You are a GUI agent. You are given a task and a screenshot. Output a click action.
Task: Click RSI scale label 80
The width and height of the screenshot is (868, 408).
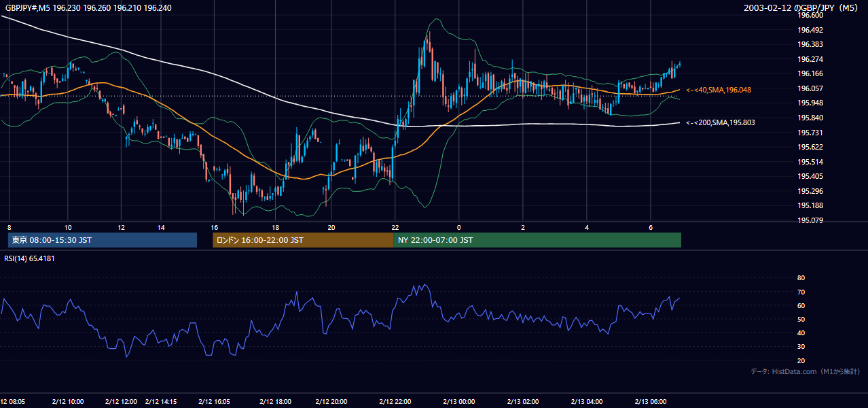tap(801, 278)
